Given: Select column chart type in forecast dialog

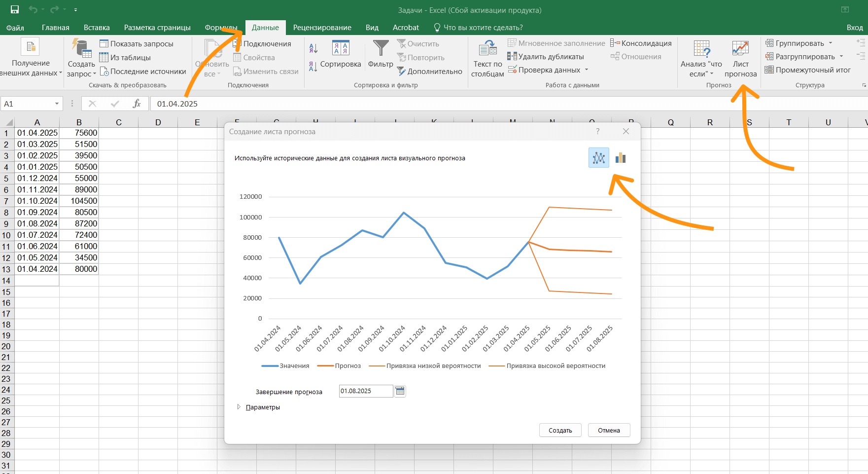Looking at the screenshot, I should (621, 158).
